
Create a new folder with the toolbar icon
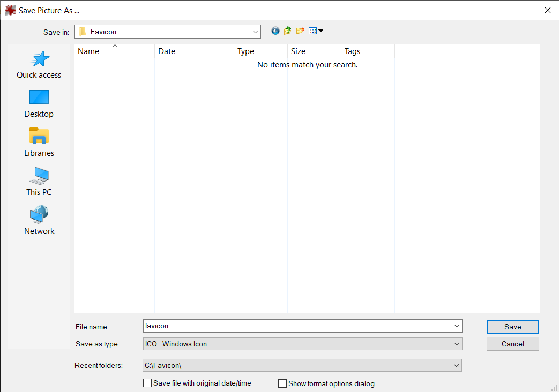300,31
